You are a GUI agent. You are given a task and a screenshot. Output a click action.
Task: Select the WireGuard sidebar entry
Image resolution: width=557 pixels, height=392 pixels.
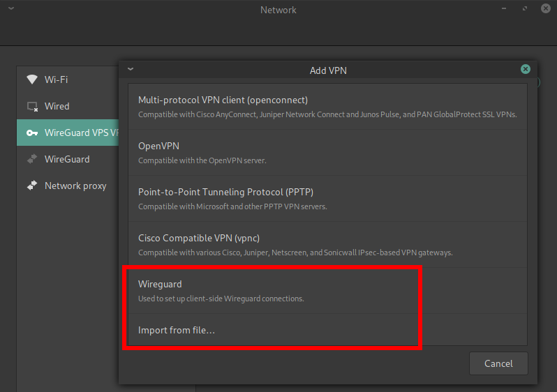click(x=68, y=159)
